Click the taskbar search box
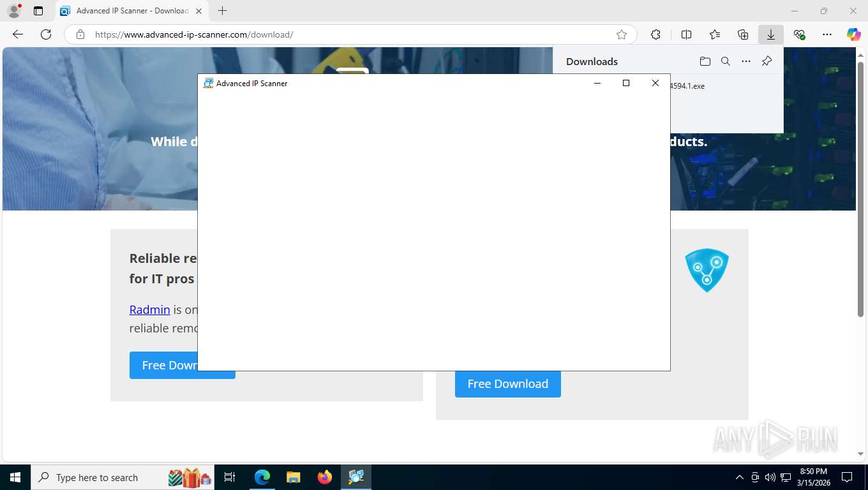The width and height of the screenshot is (868, 490). click(x=123, y=477)
